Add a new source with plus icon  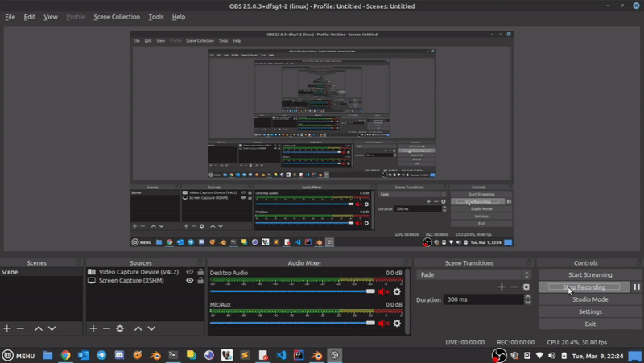coord(93,328)
